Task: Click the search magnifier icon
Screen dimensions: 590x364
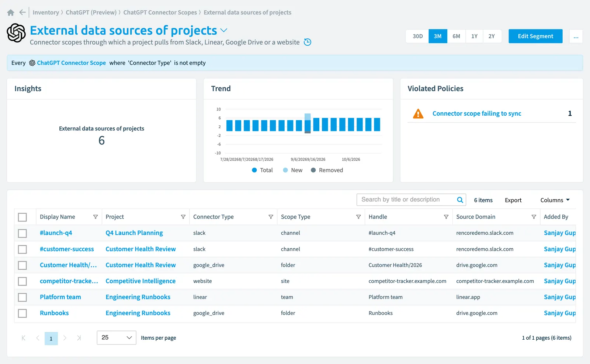Action: pos(460,200)
